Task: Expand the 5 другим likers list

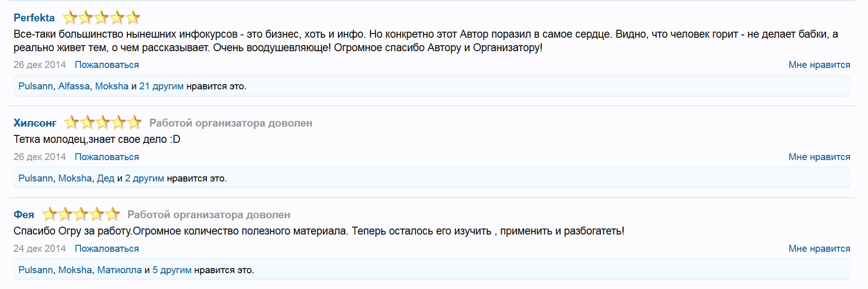Action: click(x=172, y=270)
